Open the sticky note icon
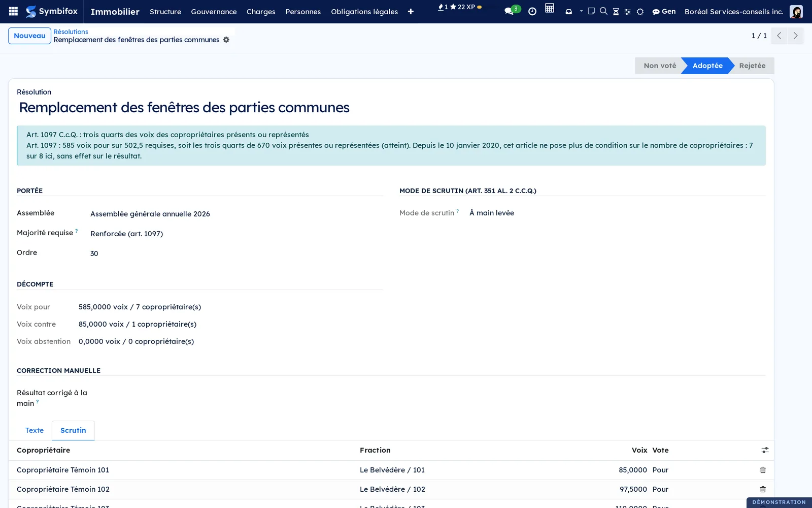 pyautogui.click(x=591, y=11)
